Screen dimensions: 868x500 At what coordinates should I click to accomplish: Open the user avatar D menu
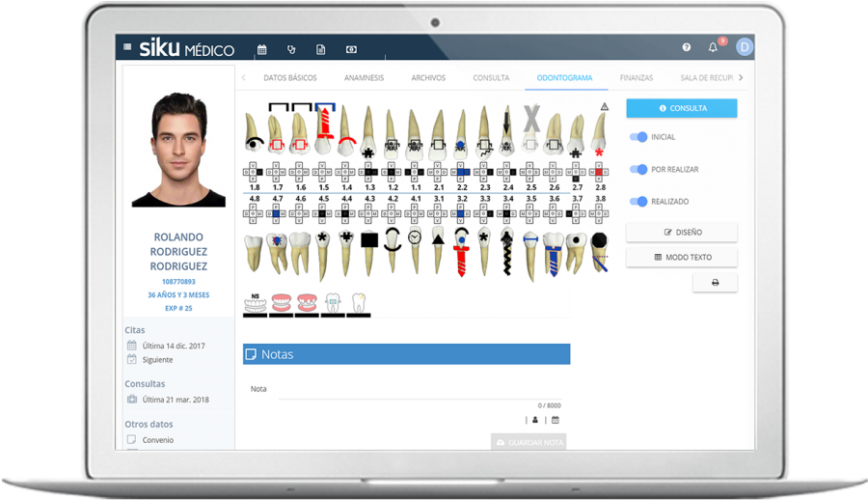(745, 47)
